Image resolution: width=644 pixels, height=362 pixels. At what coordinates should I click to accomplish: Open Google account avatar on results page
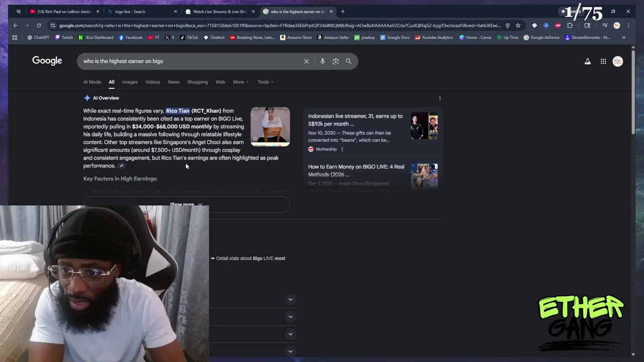tap(618, 61)
